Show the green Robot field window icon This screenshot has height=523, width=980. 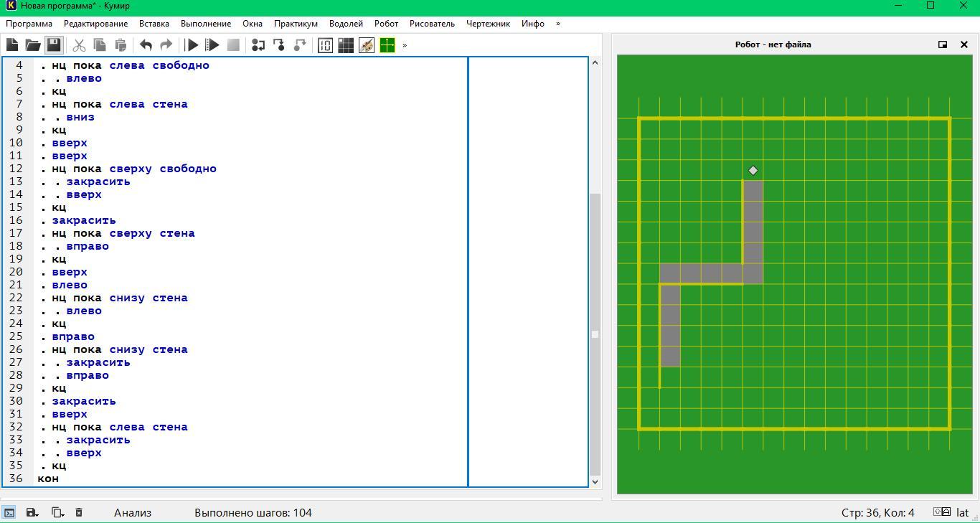pos(387,45)
